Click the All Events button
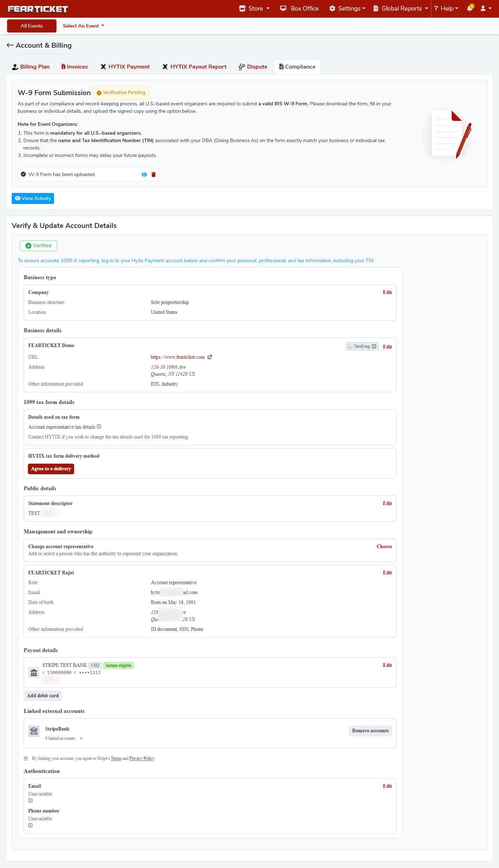Screen dimensions: 499x868 pyautogui.click(x=32, y=26)
